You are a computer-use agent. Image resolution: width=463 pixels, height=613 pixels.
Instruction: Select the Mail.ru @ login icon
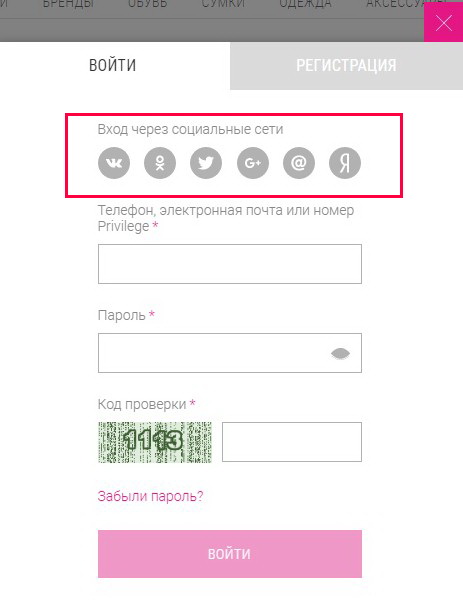[x=299, y=163]
